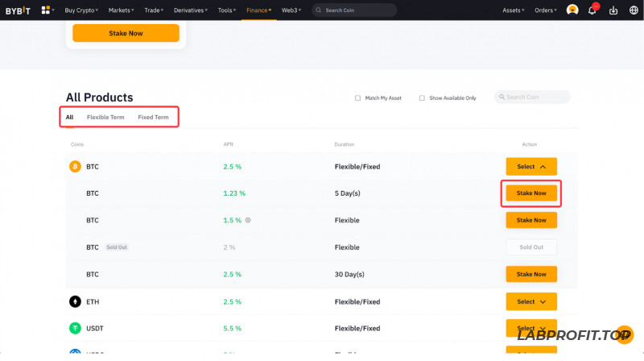Open the language globe icon
The width and height of the screenshot is (644, 361).
coord(634,10)
